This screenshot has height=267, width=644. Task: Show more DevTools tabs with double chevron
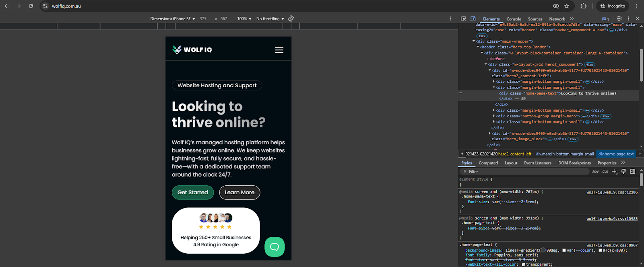tap(572, 18)
